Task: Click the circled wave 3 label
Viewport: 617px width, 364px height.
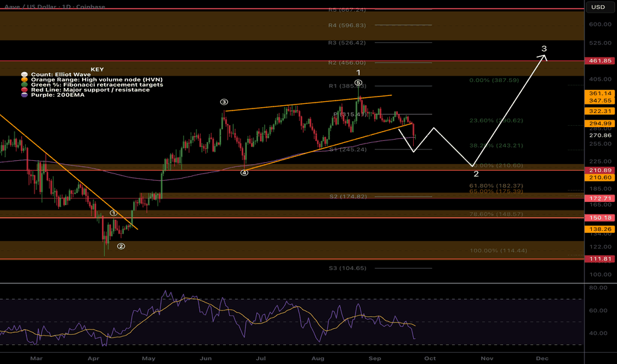Action: pos(224,103)
